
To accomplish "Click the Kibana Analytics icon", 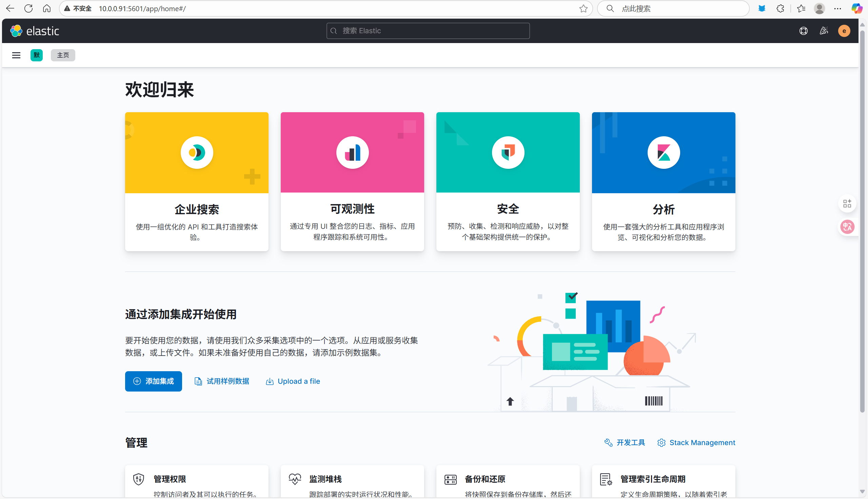I will (664, 153).
